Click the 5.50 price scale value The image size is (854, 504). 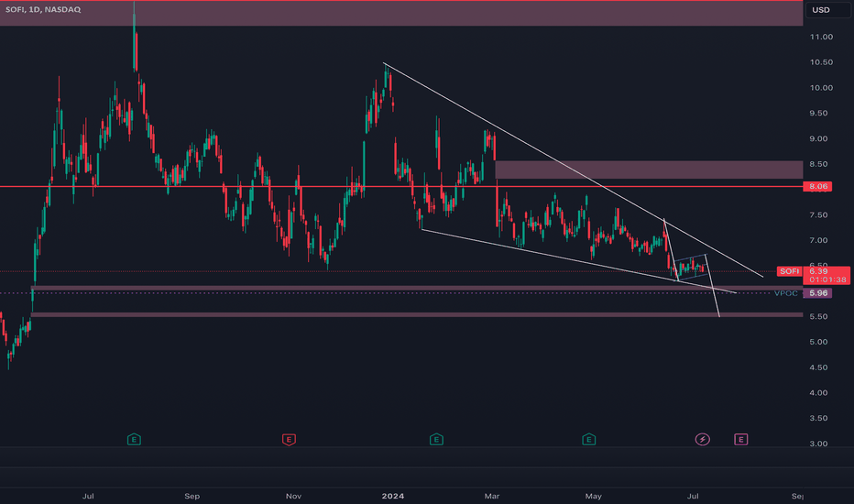(818, 316)
